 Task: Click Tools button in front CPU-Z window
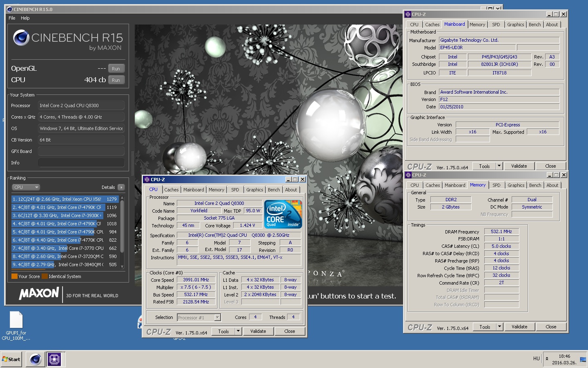click(x=224, y=331)
